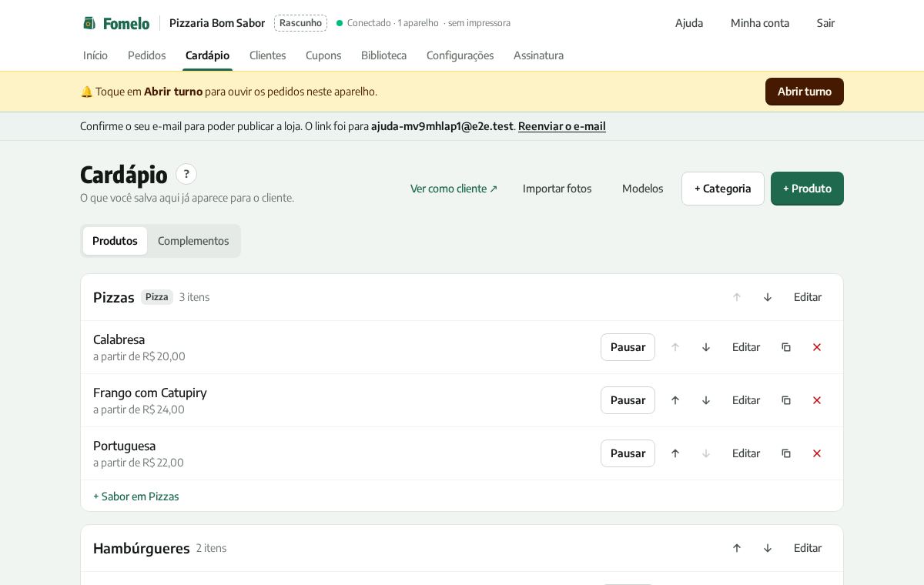Edit Frango com Catupiry product

(x=746, y=400)
